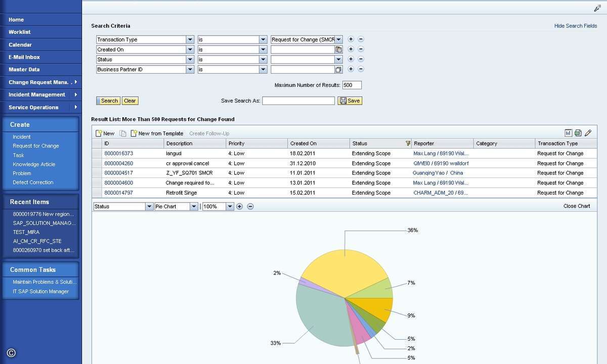
Task: Open reporter link Guanqing Yao / China
Action: [x=438, y=173]
